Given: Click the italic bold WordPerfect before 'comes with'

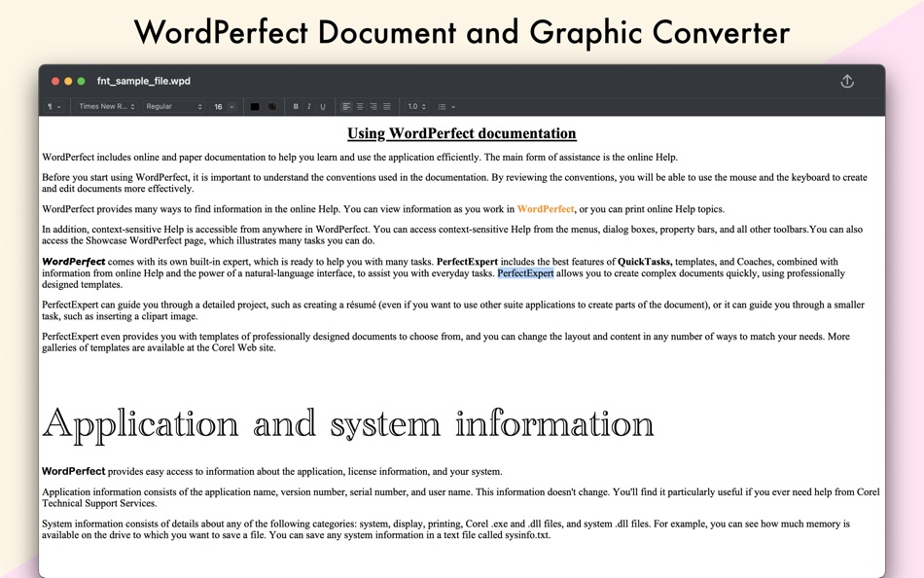Looking at the screenshot, I should [x=74, y=262].
